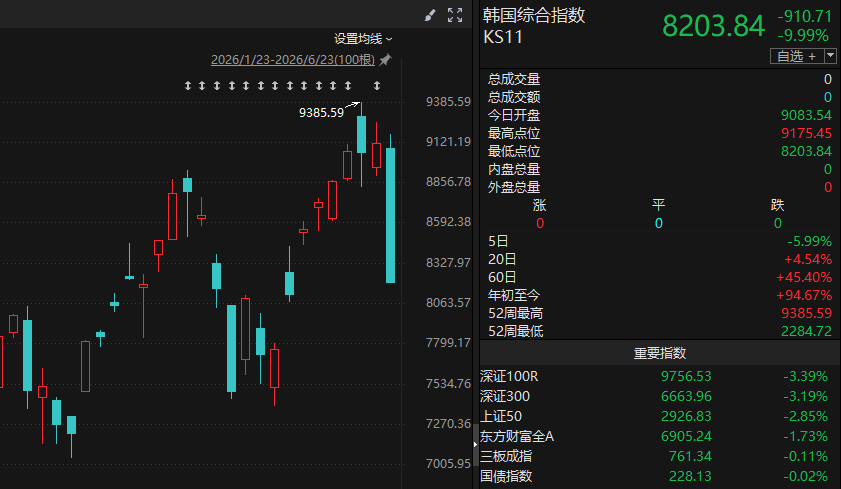The width and height of the screenshot is (841, 489).
Task: Click the 涨 advancers column header
Action: pyautogui.click(x=540, y=205)
